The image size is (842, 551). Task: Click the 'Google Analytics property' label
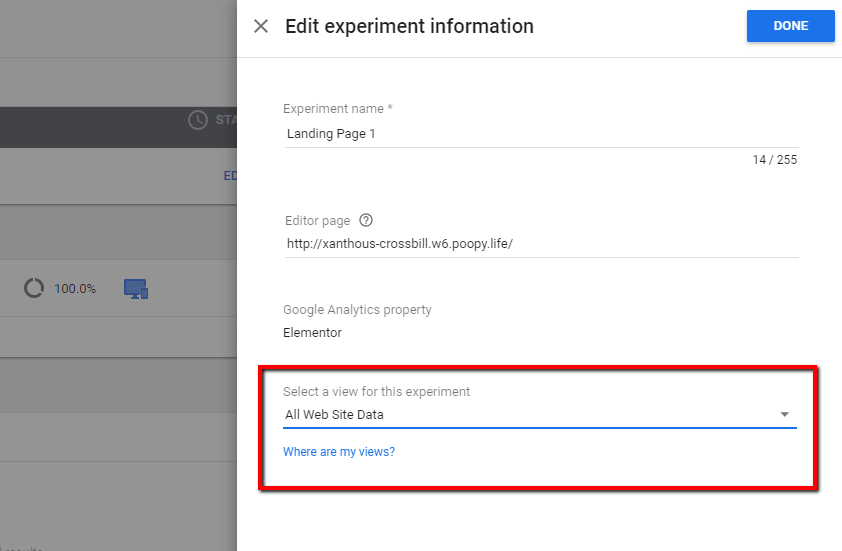click(357, 310)
